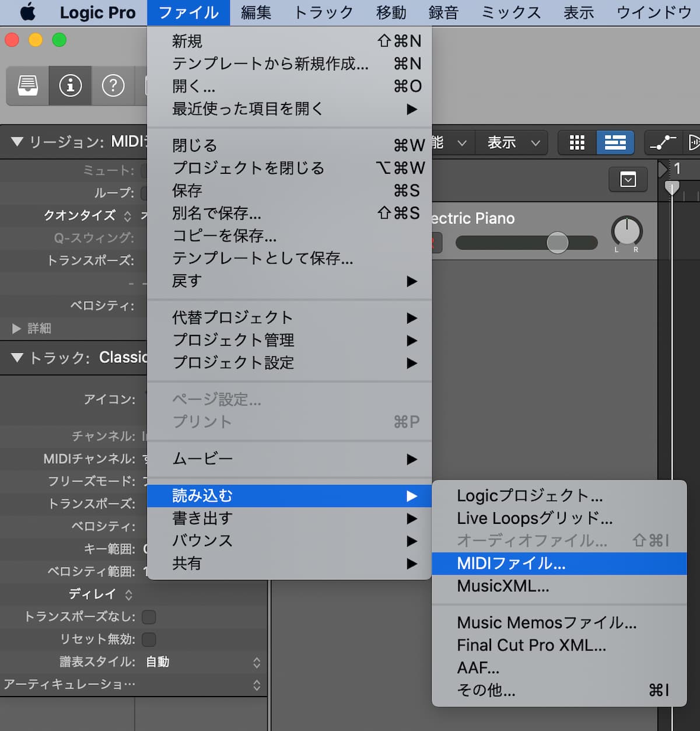Choose Music Memosファイル... import
The width and height of the screenshot is (700, 731).
click(x=559, y=623)
